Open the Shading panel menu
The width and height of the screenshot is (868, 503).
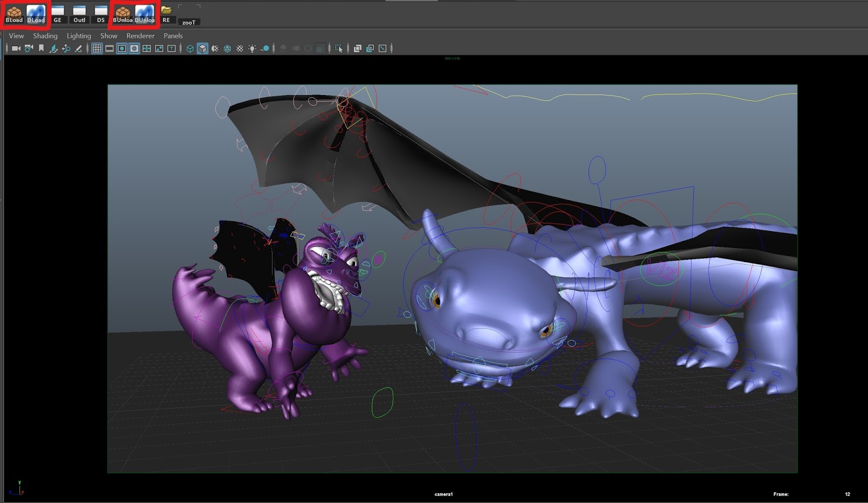(45, 36)
